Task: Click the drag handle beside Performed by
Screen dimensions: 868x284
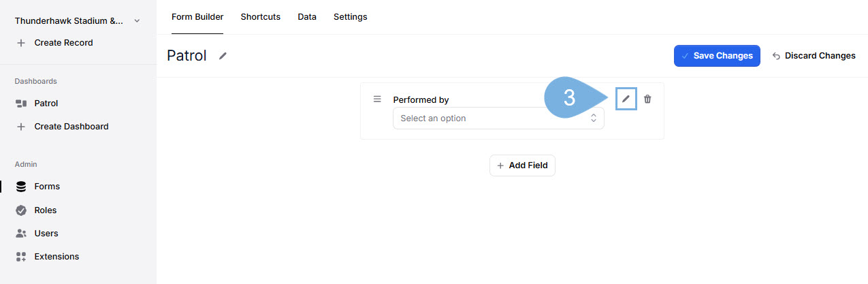Action: [377, 99]
